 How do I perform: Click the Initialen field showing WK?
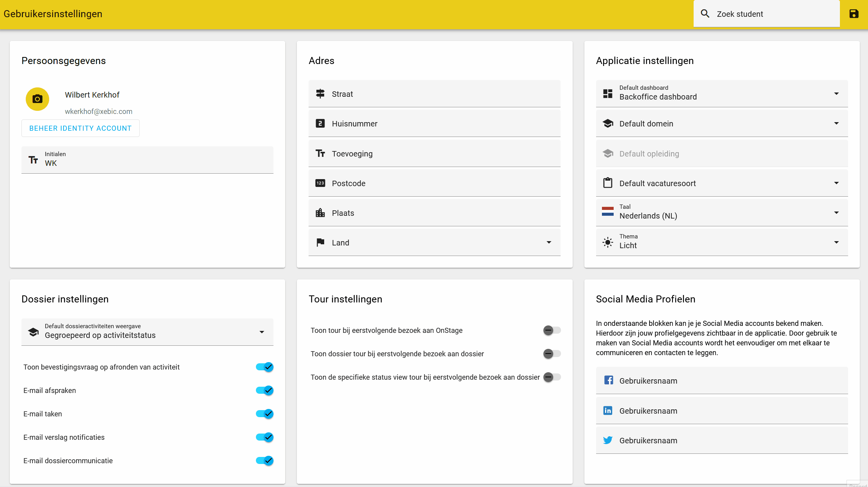147,160
